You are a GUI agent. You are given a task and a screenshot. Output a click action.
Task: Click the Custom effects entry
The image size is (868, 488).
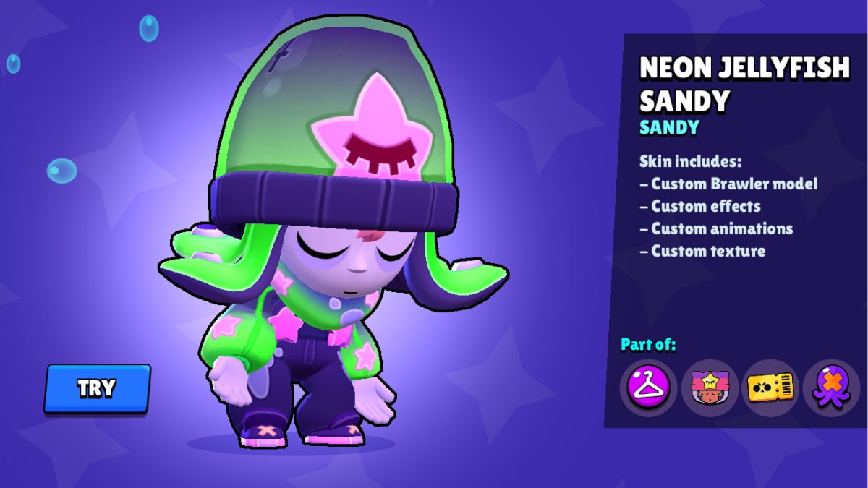(x=700, y=206)
